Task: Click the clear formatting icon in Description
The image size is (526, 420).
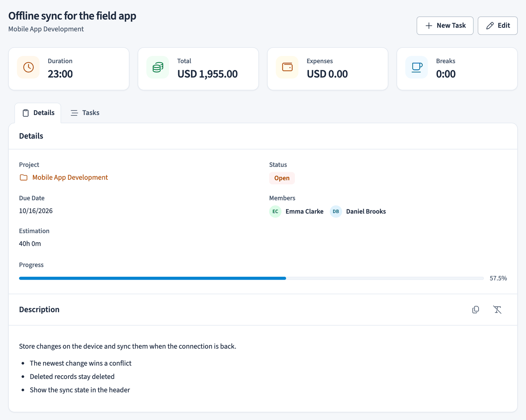Action: (497, 310)
